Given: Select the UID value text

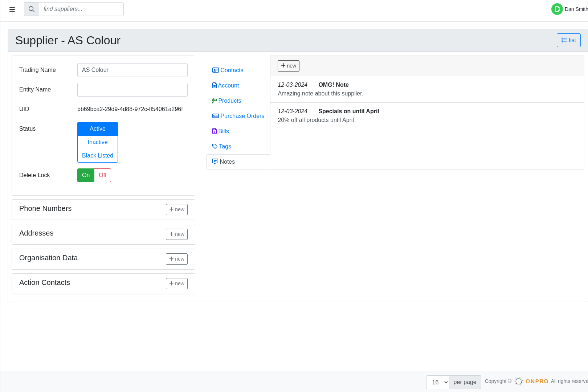Looking at the screenshot, I should [130, 109].
